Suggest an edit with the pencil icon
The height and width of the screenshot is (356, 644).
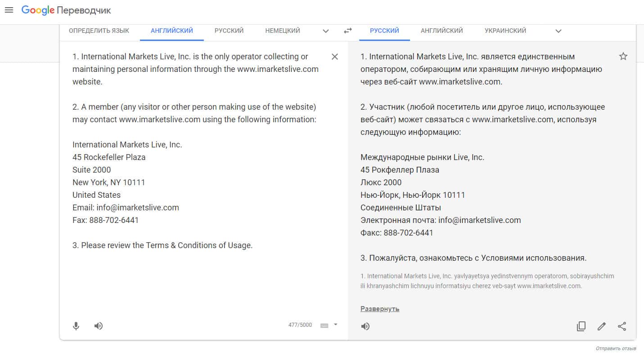601,326
